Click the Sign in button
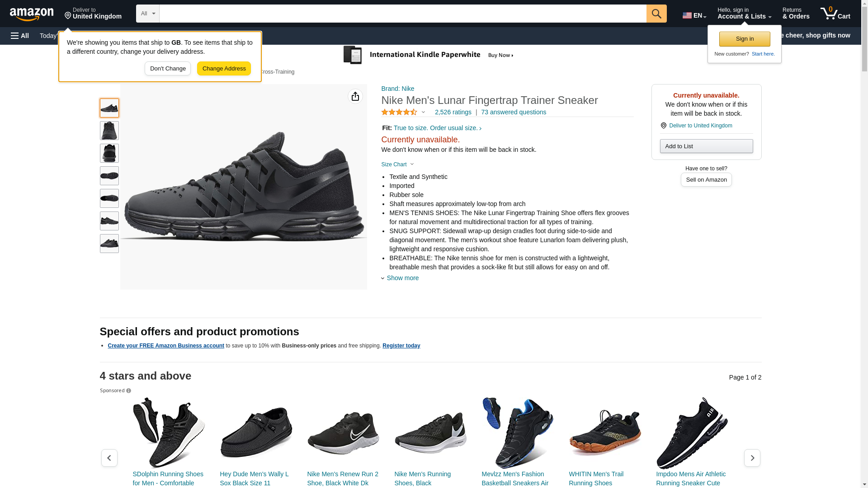868x488 pixels. coord(744,39)
